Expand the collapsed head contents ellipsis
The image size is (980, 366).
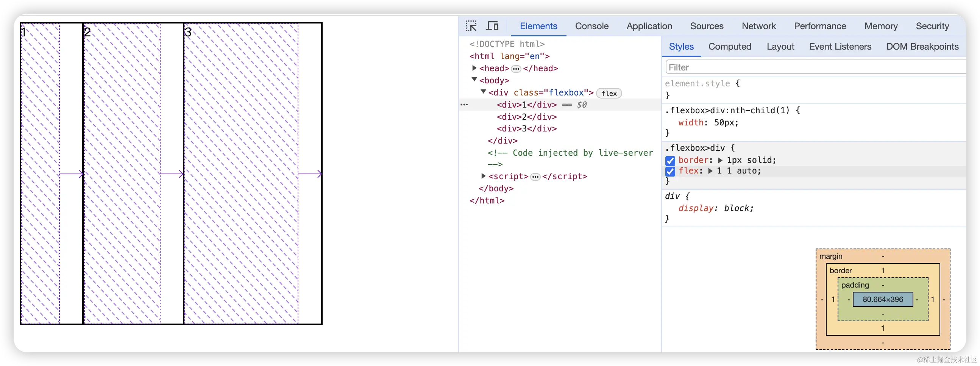point(516,69)
